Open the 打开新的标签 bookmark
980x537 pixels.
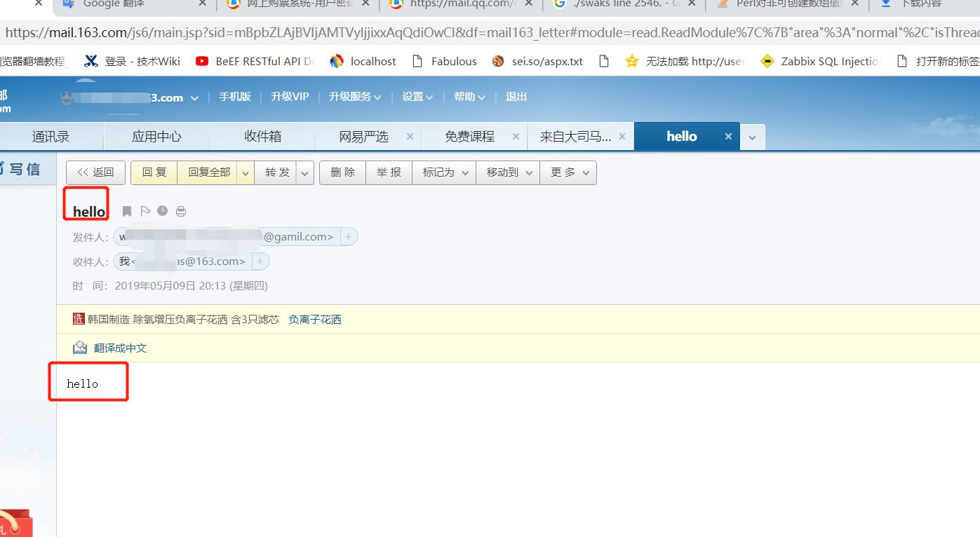(x=938, y=61)
